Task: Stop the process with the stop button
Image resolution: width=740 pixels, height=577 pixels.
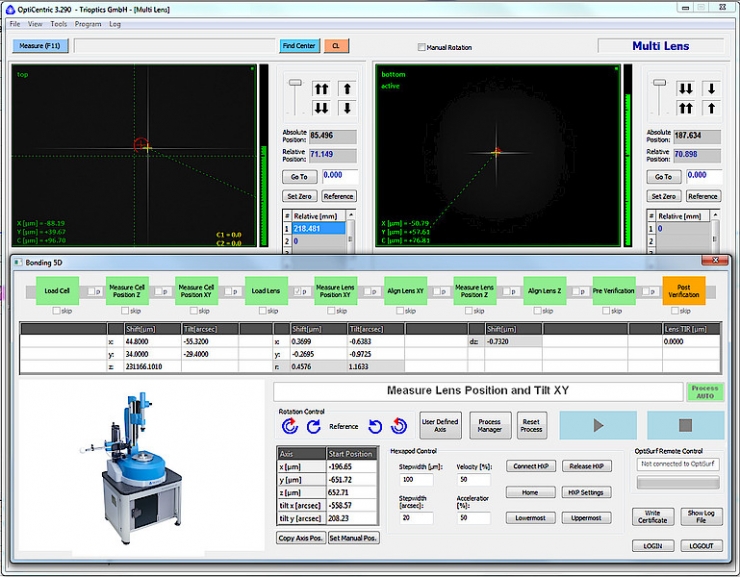Action: pyautogui.click(x=685, y=425)
